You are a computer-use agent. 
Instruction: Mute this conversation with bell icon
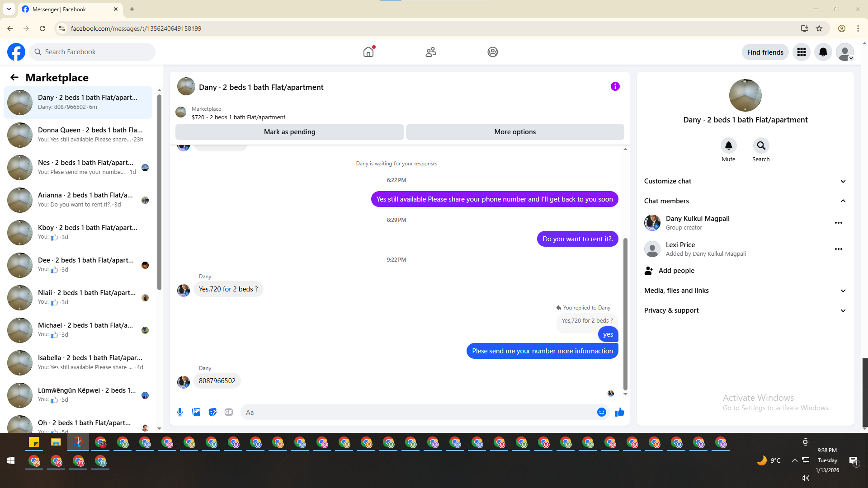[728, 146]
